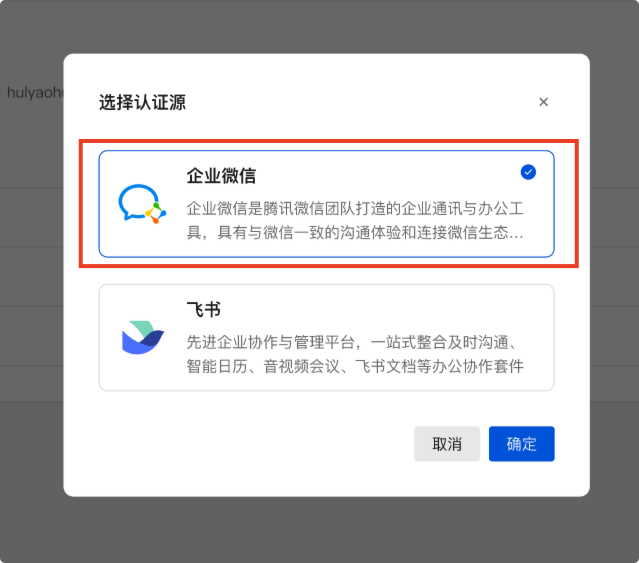Click 飞书 description line 智能日历、音视频会议
This screenshot has height=563, width=639.
click(355, 366)
